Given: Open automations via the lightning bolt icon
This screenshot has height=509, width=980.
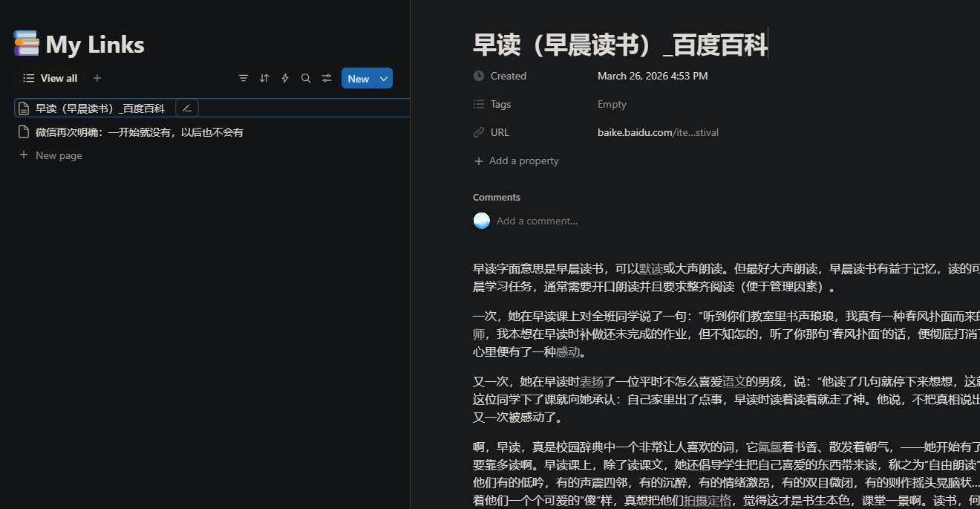Looking at the screenshot, I should tap(285, 79).
